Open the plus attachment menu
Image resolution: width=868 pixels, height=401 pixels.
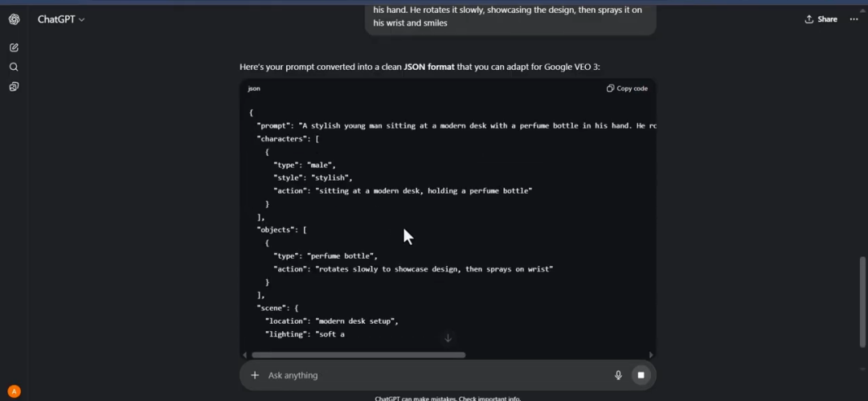(x=255, y=375)
